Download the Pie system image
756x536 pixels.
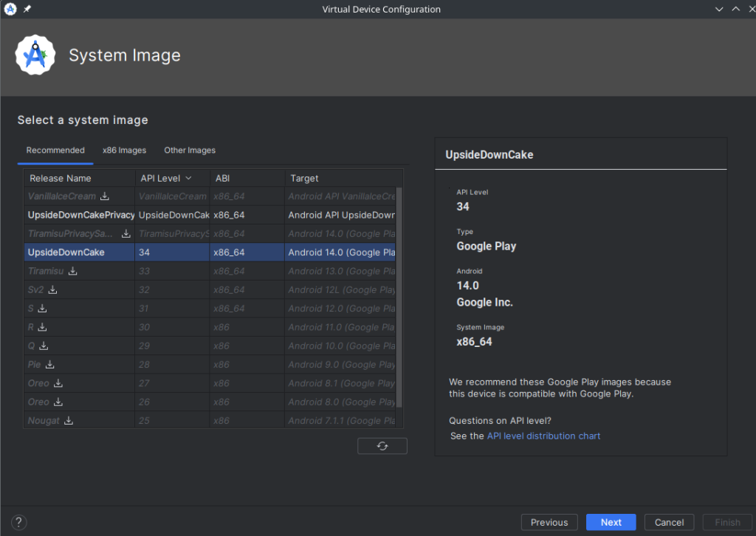50,365
